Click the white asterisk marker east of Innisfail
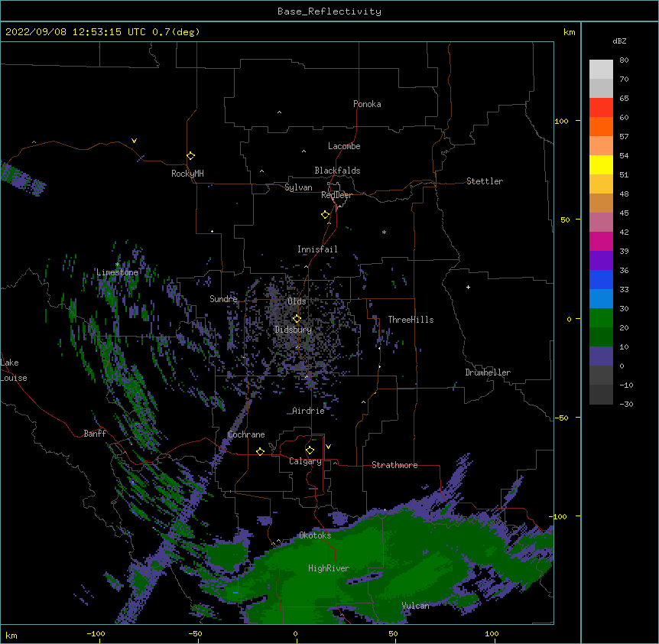The height and width of the screenshot is (644, 659). point(384,233)
